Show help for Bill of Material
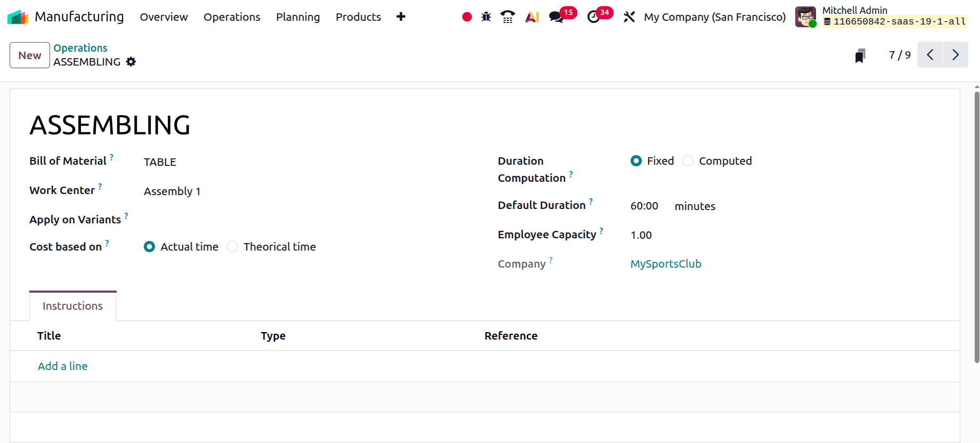Screen dimensions: 980x443 click(112, 157)
